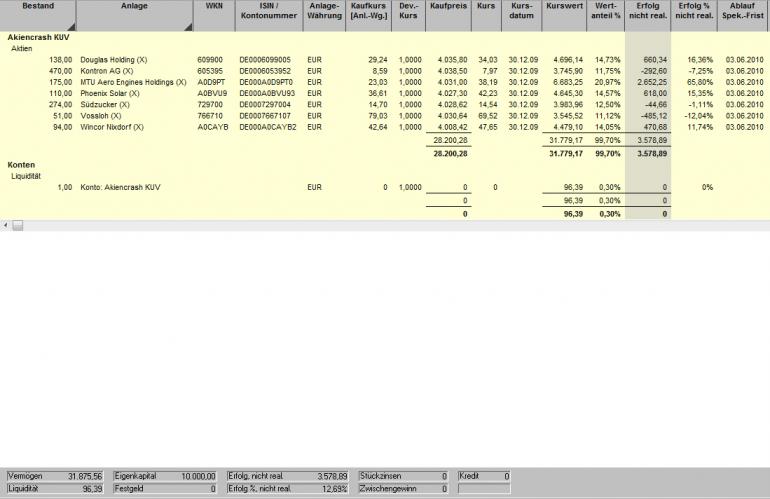Screen dimensions: 770x499
Task: Click Erfolg value -485,12 for Vossloh
Action: [654, 116]
